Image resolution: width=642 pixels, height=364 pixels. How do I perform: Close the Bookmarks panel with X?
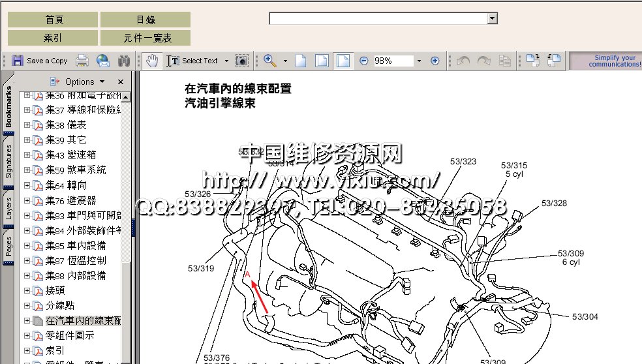(x=120, y=82)
